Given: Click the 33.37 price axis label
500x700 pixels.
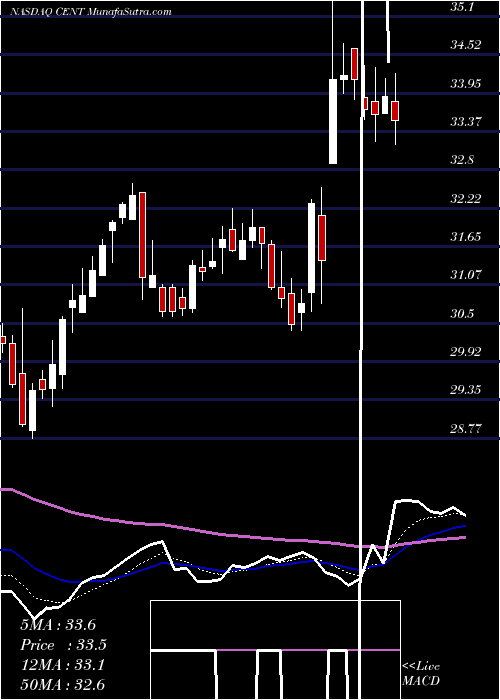Looking at the screenshot, I should (x=466, y=122).
